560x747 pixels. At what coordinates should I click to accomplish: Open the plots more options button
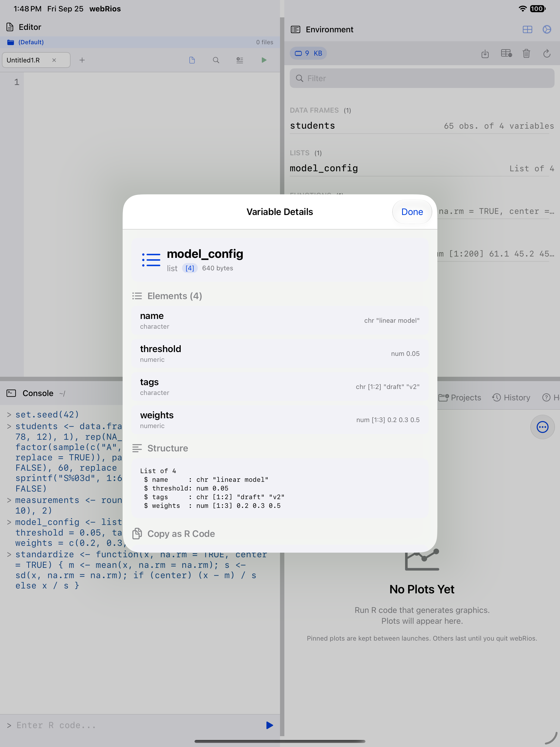tap(542, 427)
